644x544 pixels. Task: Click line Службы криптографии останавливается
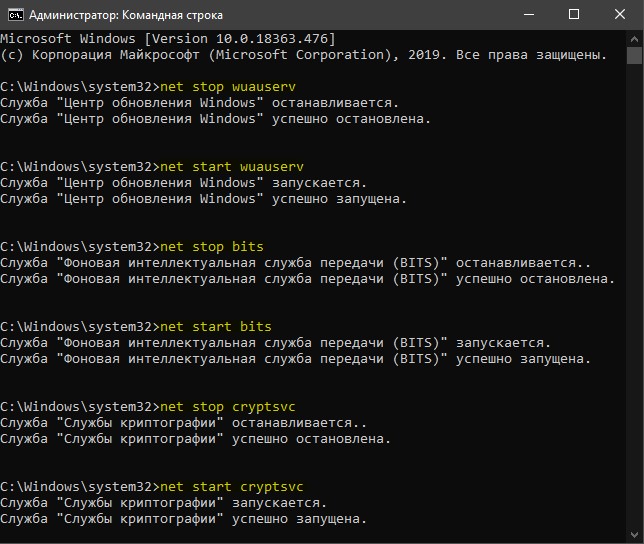tap(184, 423)
